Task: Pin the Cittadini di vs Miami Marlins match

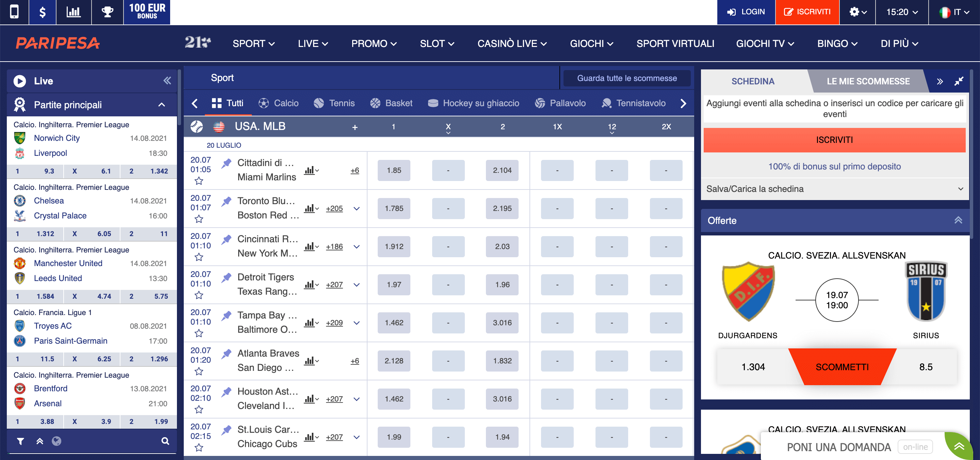Action: [x=226, y=163]
